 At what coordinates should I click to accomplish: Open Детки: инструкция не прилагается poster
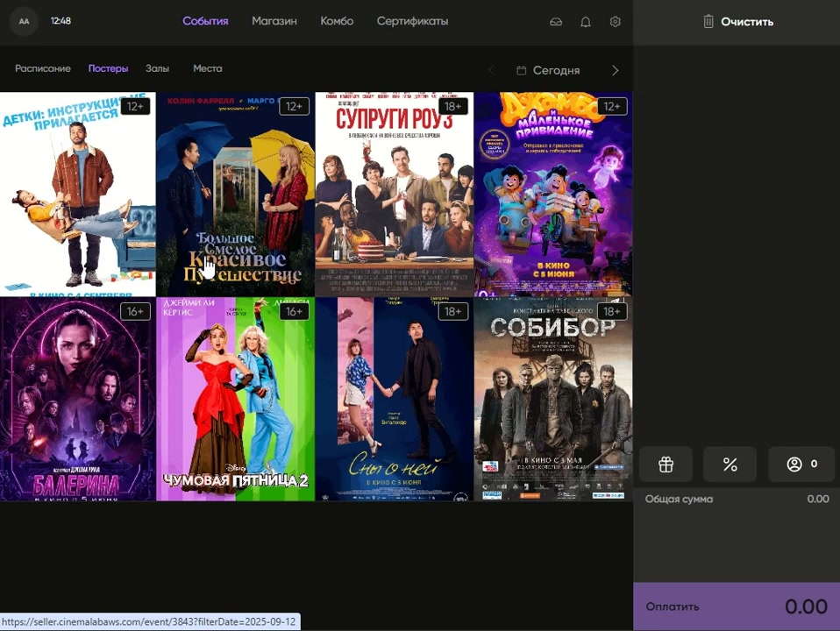78,194
